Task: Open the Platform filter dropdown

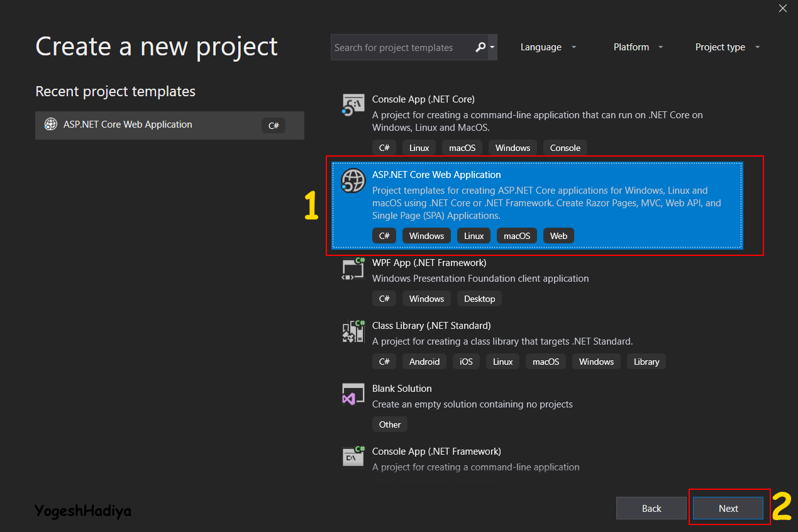Action: 639,47
